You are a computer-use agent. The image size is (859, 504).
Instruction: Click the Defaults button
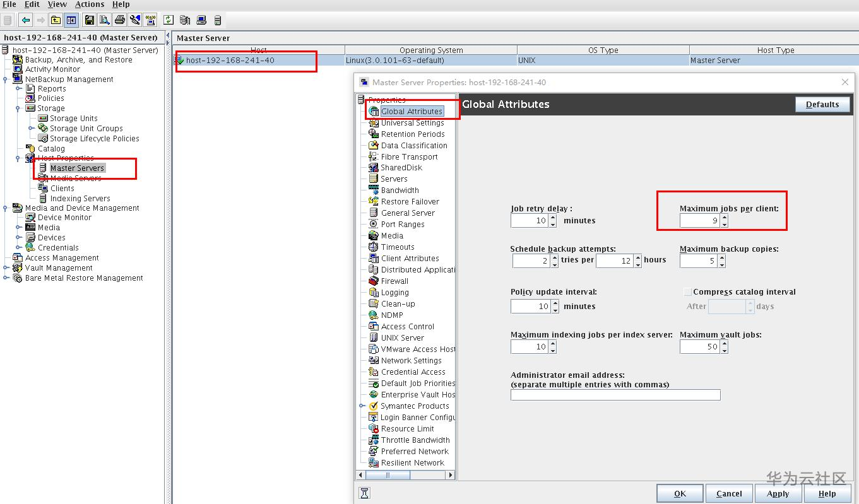click(x=822, y=105)
